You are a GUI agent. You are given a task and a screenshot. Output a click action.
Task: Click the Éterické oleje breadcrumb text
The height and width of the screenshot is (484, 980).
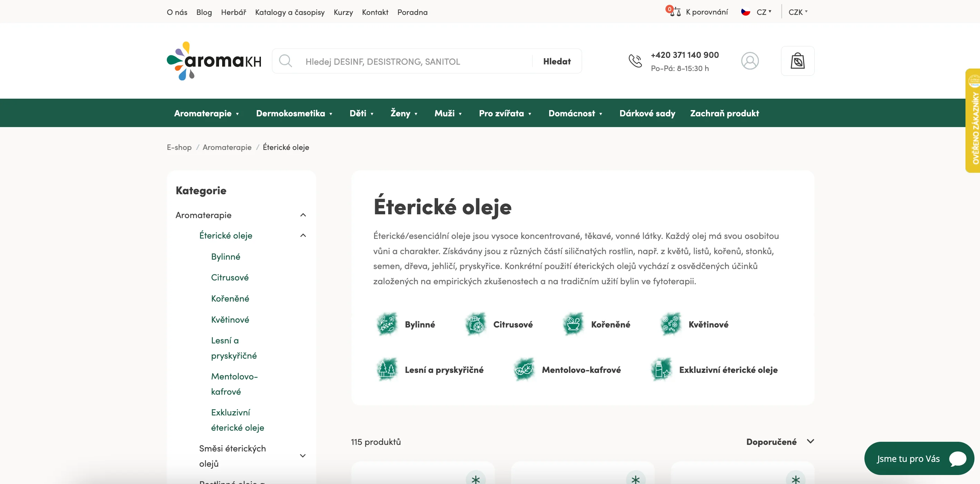(x=286, y=147)
